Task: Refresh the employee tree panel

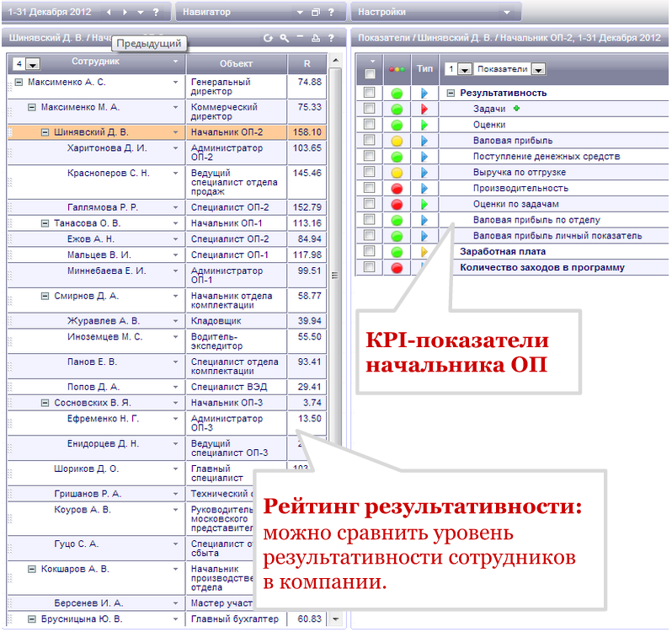Action: tap(269, 38)
